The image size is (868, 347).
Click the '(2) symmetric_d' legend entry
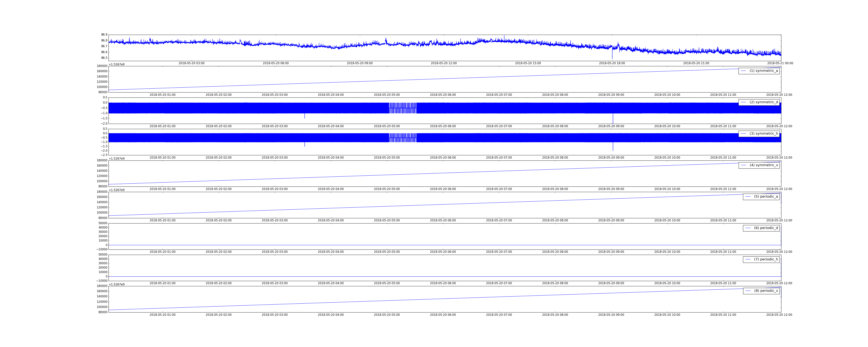(759, 102)
